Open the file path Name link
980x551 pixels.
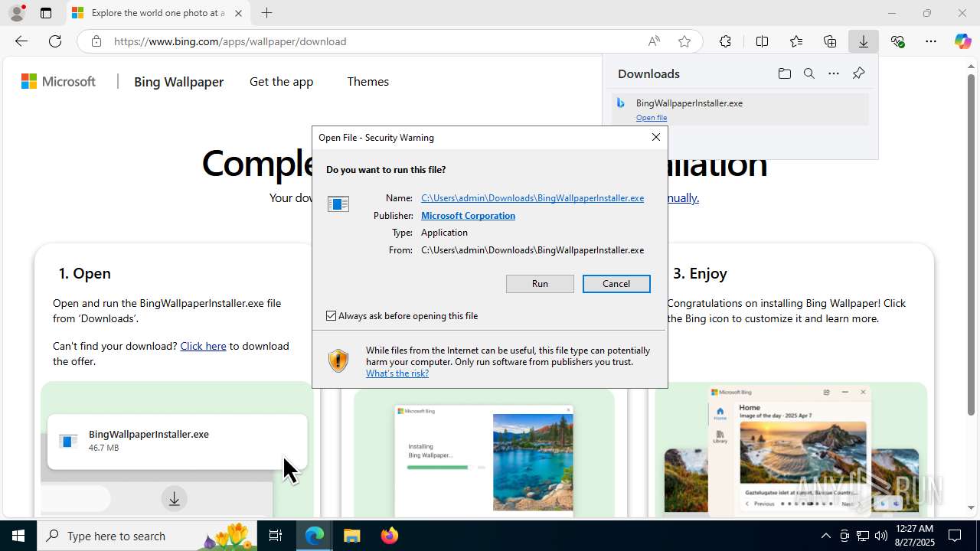tap(532, 197)
